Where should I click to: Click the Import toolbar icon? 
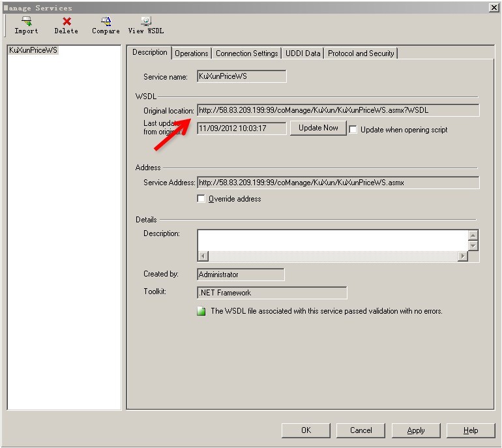pyautogui.click(x=27, y=22)
